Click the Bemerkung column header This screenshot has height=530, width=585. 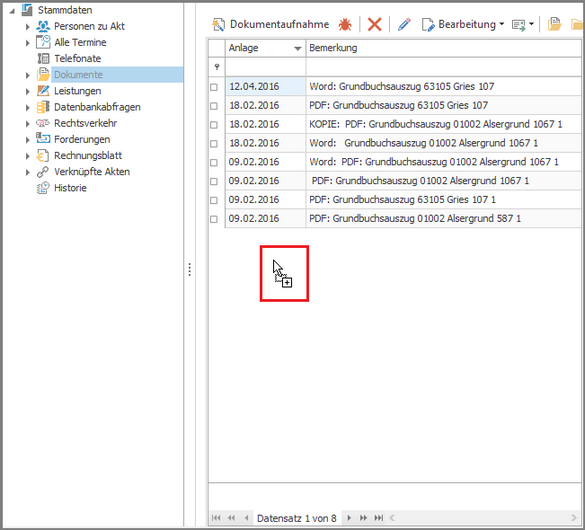click(443, 48)
